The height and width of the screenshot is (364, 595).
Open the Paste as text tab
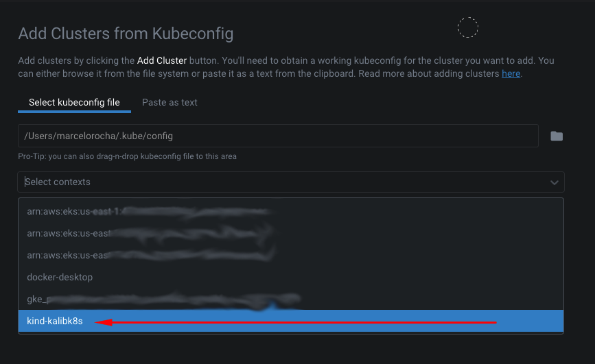(x=170, y=102)
